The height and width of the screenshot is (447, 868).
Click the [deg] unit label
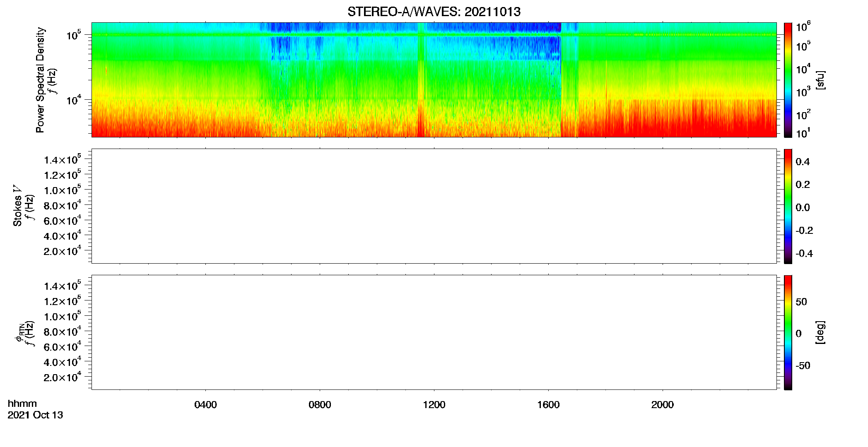tap(820, 332)
